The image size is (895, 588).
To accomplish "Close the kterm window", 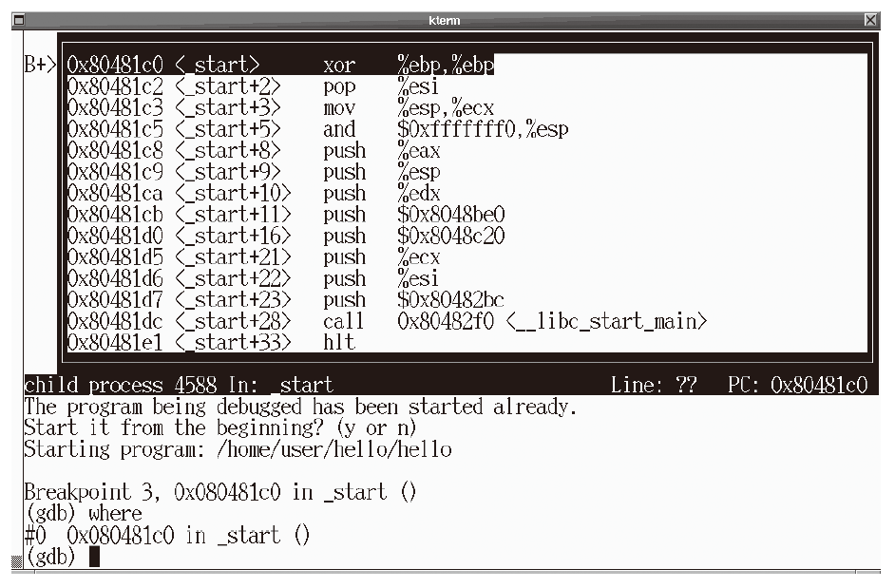I will pyautogui.click(x=871, y=20).
